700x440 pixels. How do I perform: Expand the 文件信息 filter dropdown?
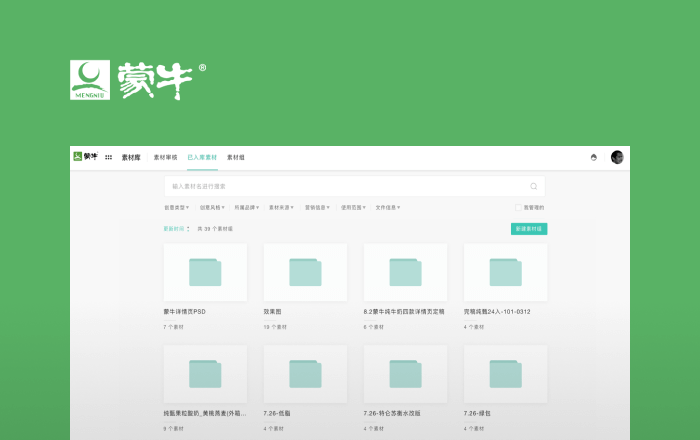388,208
